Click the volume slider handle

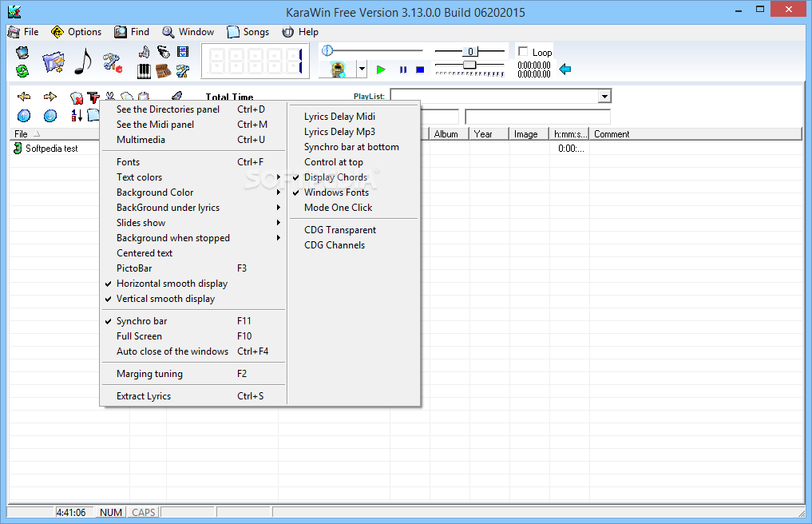pos(469,64)
